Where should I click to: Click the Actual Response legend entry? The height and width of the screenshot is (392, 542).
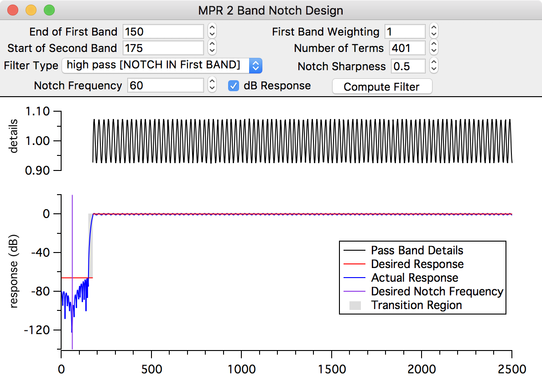[x=414, y=278]
